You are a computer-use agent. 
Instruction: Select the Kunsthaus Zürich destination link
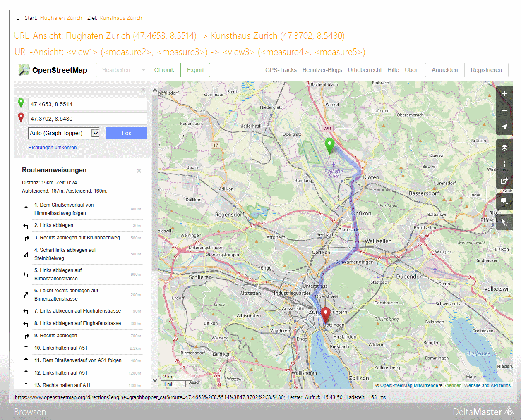121,18
